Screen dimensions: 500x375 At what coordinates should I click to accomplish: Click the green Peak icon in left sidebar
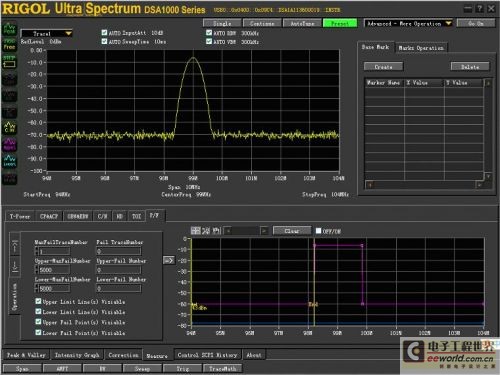[9, 29]
